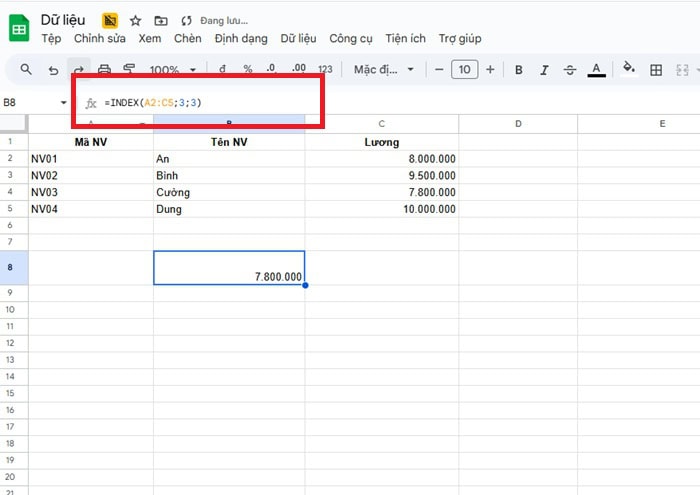Open the Tiện ích menu

[x=405, y=39]
